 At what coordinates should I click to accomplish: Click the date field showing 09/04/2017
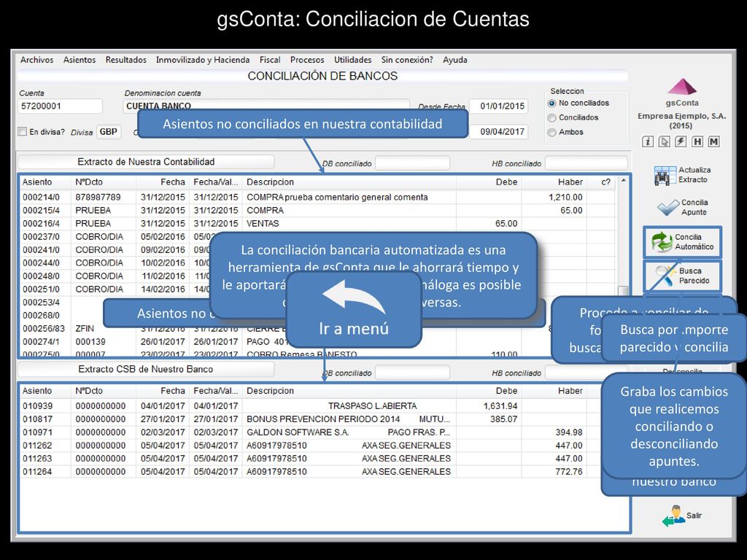[499, 132]
